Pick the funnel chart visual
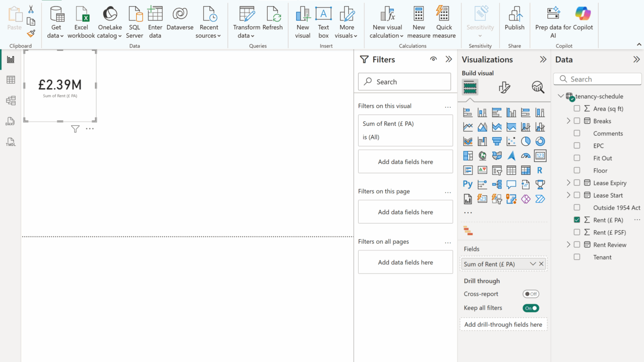Screen dimensions: 644x362 click(x=497, y=141)
